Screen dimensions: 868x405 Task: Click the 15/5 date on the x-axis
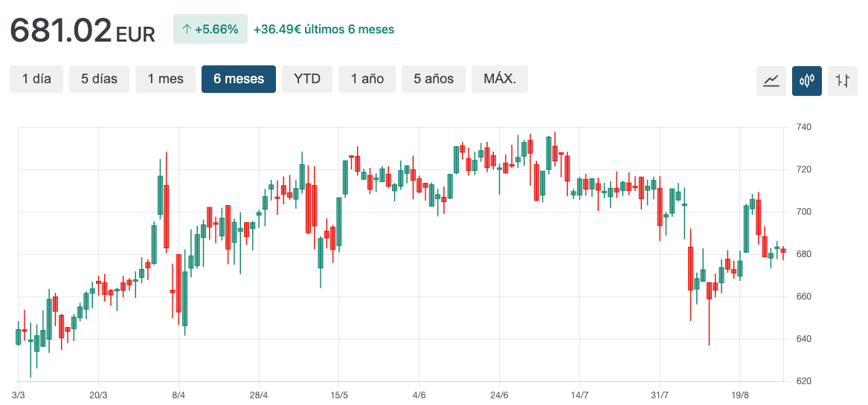tap(339, 395)
